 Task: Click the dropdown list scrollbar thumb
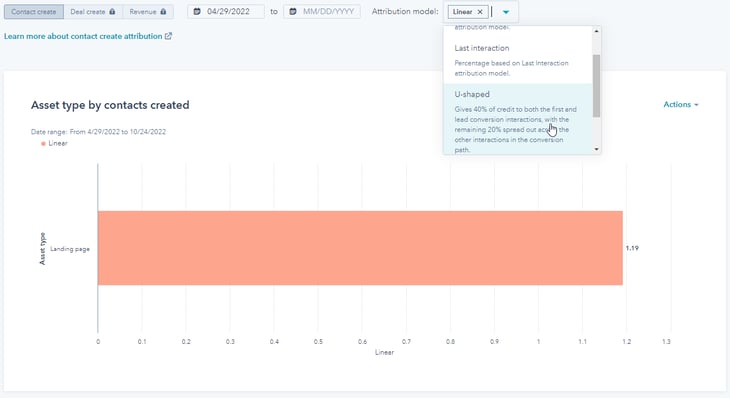pos(596,86)
